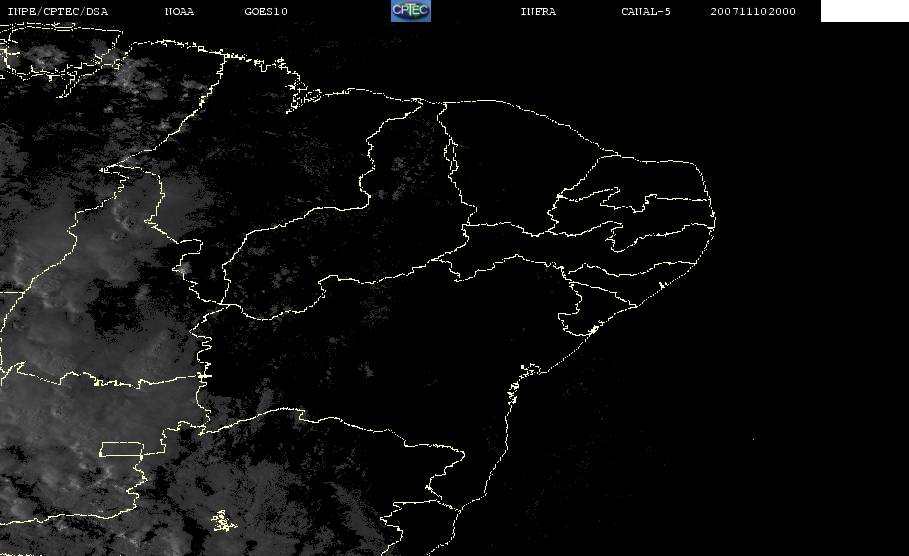Image resolution: width=909 pixels, height=556 pixels.
Task: Click the bright white cloud cluster near bottom
Action: point(222,521)
